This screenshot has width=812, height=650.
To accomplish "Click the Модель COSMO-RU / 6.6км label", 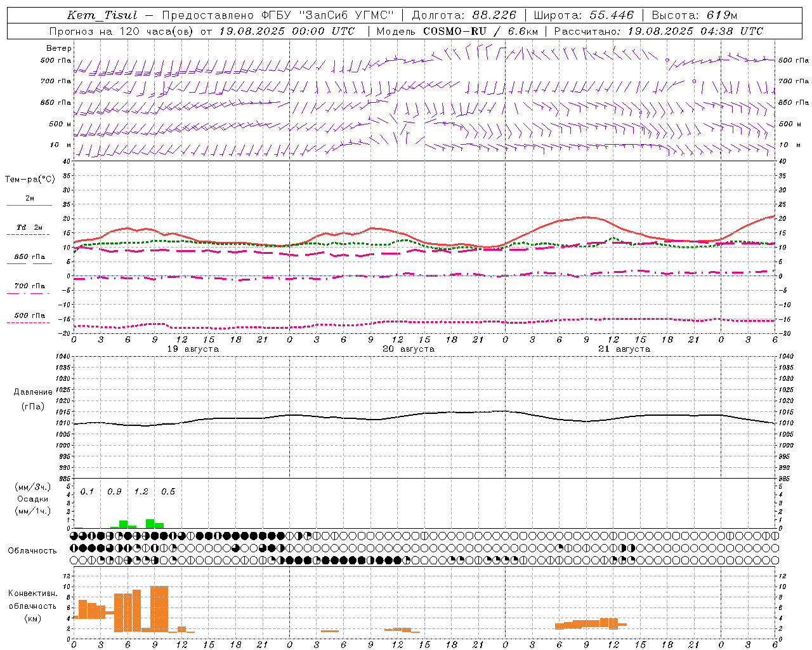I will click(x=457, y=31).
